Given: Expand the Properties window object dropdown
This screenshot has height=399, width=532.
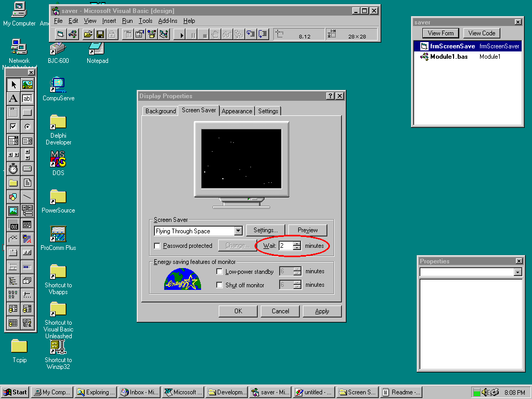Looking at the screenshot, I should coord(517,272).
